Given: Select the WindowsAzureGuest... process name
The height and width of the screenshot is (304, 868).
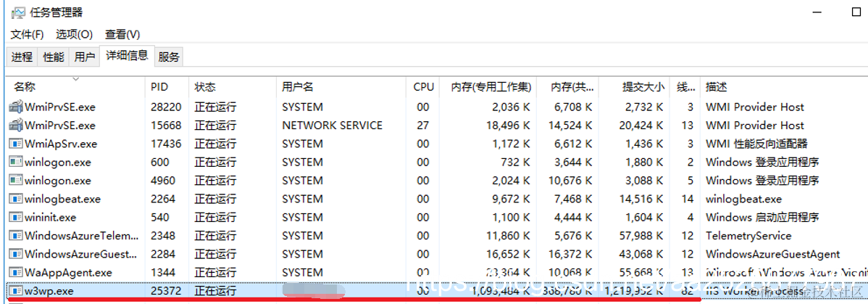Looking at the screenshot, I should point(81,255).
